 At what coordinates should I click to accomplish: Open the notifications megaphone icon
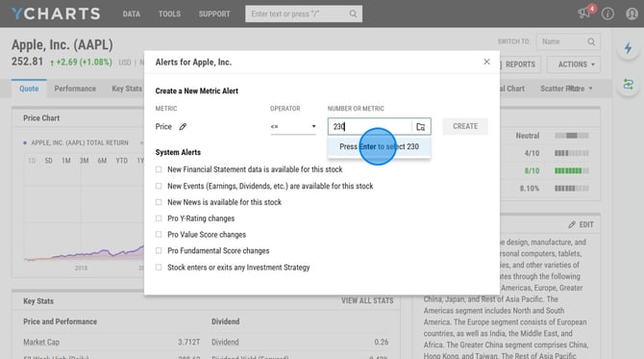(583, 13)
